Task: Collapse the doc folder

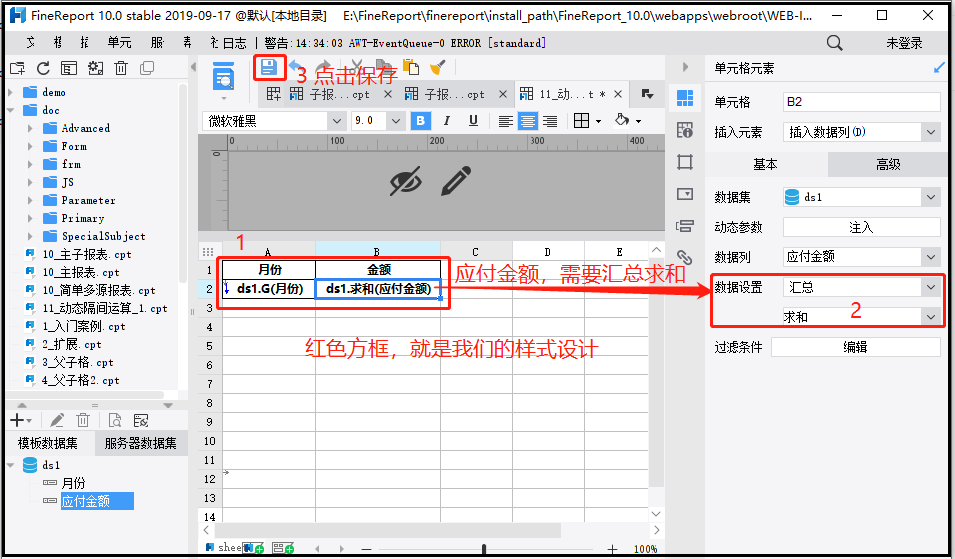Action: click(x=10, y=110)
